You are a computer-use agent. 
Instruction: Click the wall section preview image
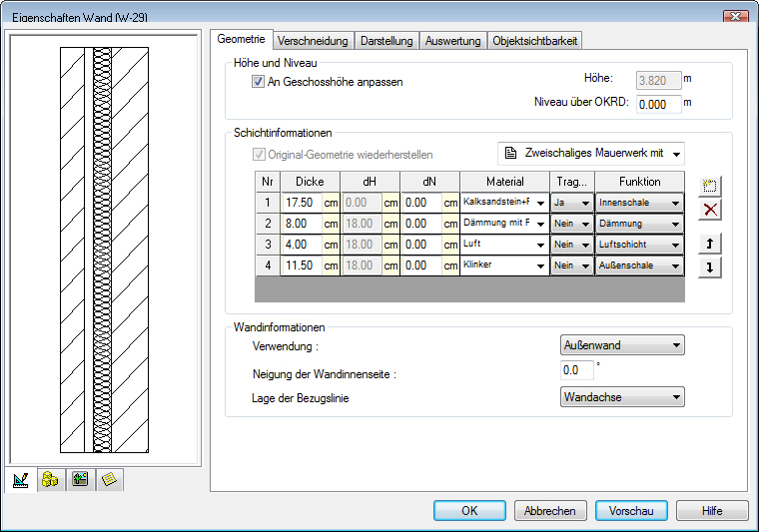pyautogui.click(x=104, y=250)
